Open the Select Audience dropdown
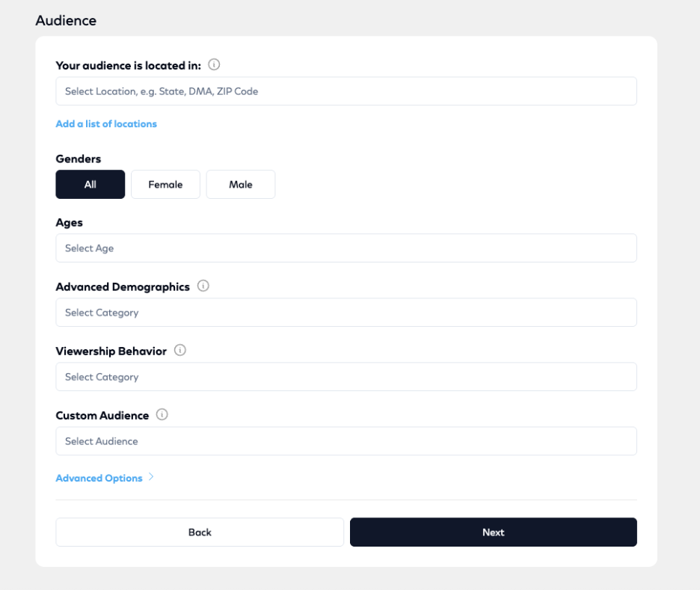The image size is (700, 590). point(346,441)
